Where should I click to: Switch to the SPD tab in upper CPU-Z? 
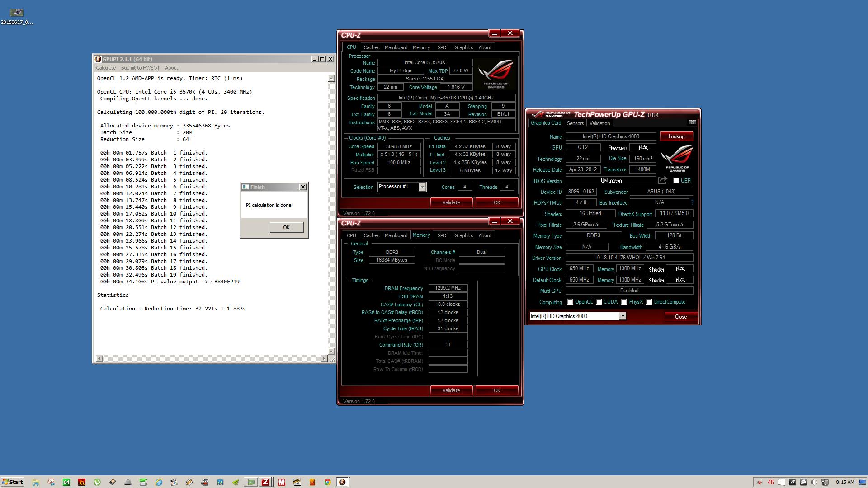442,47
